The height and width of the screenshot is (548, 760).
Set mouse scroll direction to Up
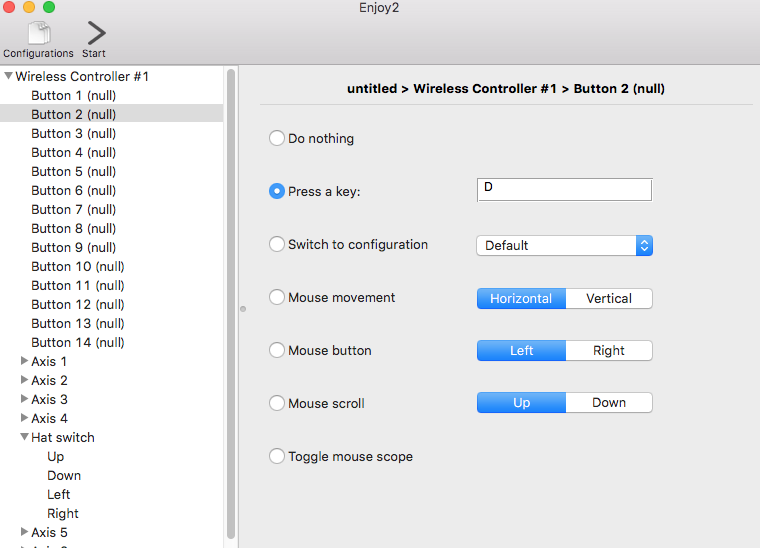pyautogui.click(x=521, y=403)
